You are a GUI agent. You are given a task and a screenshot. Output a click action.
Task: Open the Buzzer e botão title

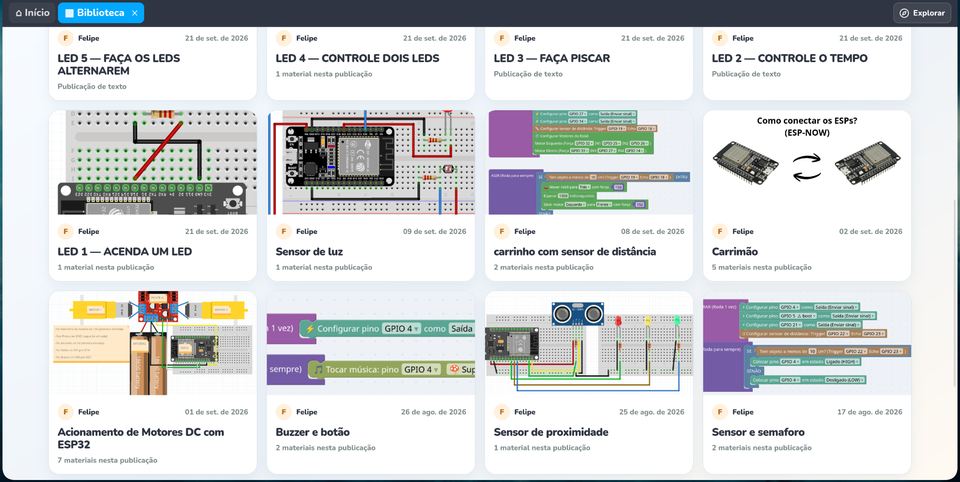(x=312, y=432)
